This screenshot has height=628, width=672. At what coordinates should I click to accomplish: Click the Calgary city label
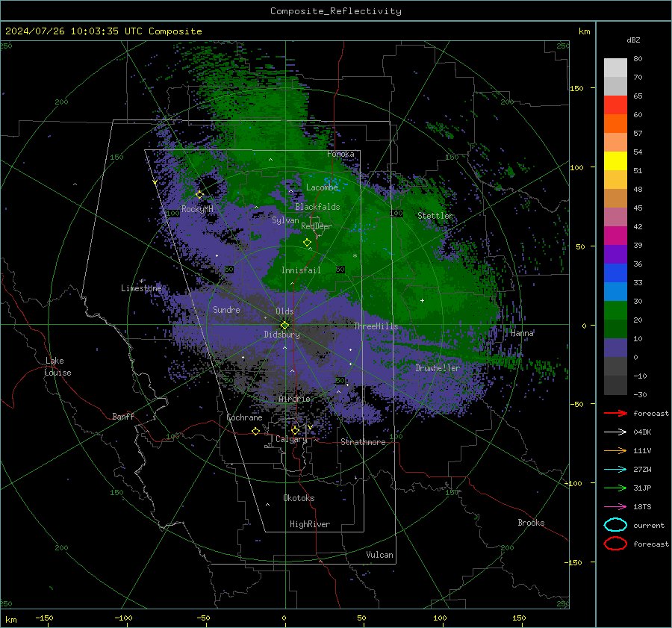coord(291,439)
